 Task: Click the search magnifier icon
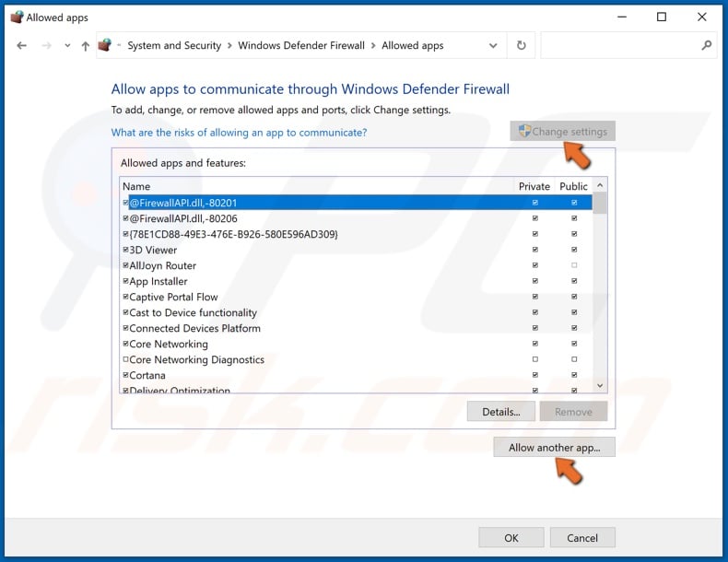[706, 45]
